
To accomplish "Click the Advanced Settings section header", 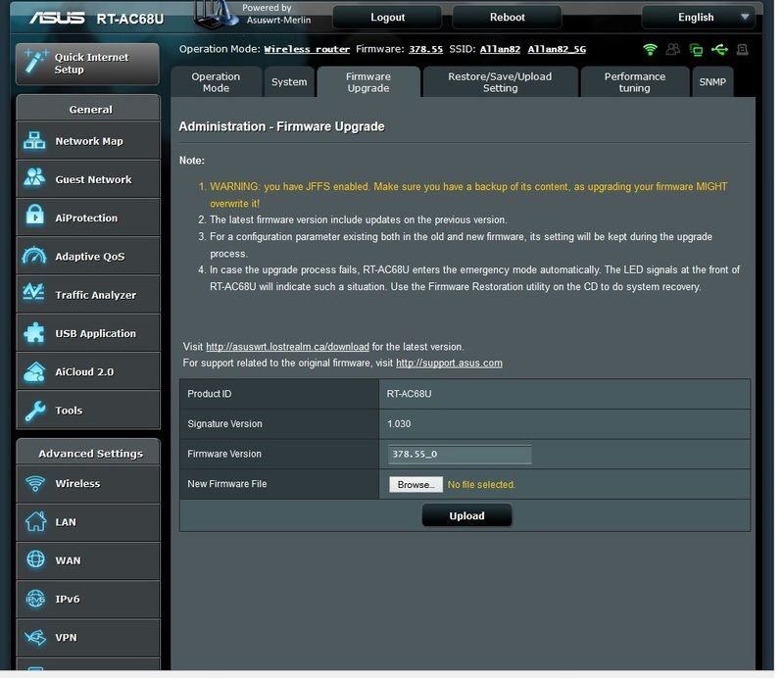I will [88, 453].
